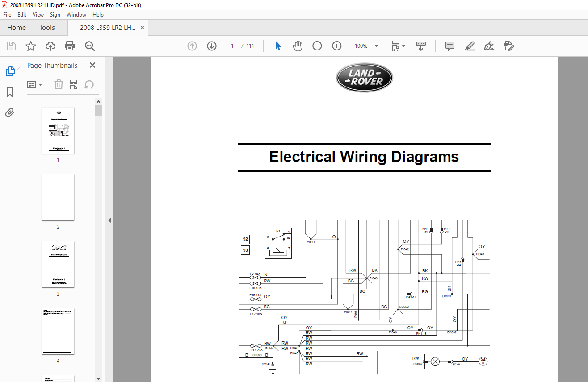Click the Land Rover logo on page
The width and height of the screenshot is (588, 382).
tap(364, 77)
